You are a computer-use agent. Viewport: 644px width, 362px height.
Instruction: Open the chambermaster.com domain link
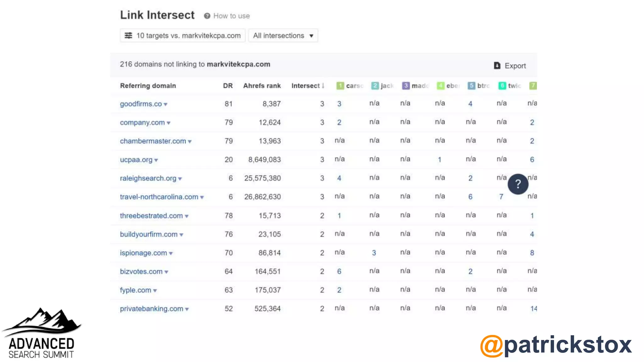pos(153,141)
